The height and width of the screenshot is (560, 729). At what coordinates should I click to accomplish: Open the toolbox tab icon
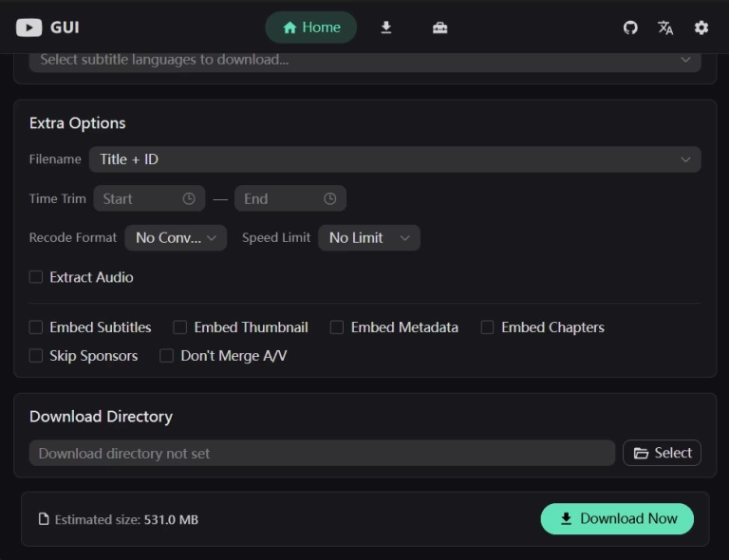[x=439, y=28]
